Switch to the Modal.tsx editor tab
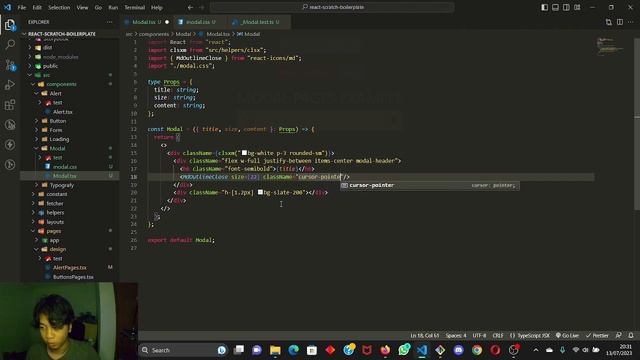The height and width of the screenshot is (360, 640). (147, 22)
